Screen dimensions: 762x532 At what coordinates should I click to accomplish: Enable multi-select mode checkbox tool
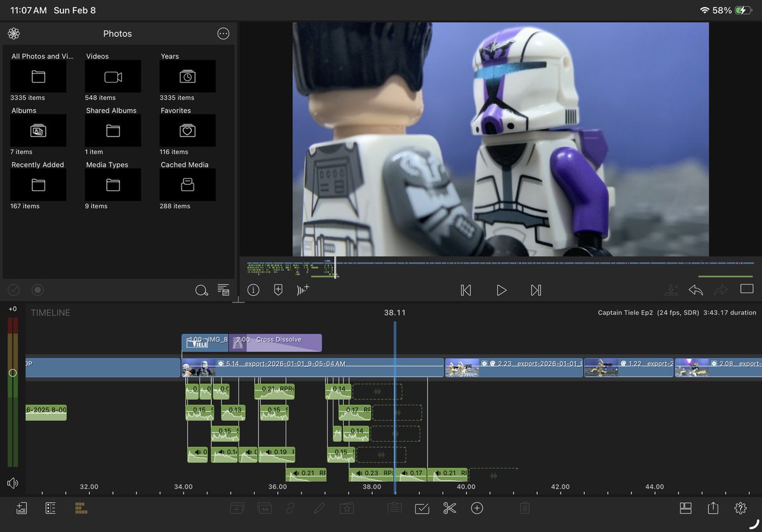coord(422,508)
